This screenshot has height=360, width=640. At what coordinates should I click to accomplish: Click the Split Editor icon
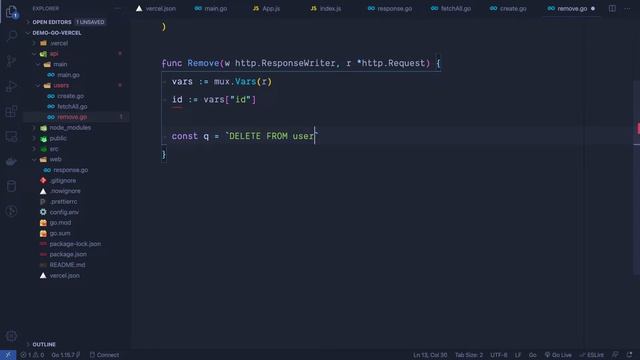[612, 9]
